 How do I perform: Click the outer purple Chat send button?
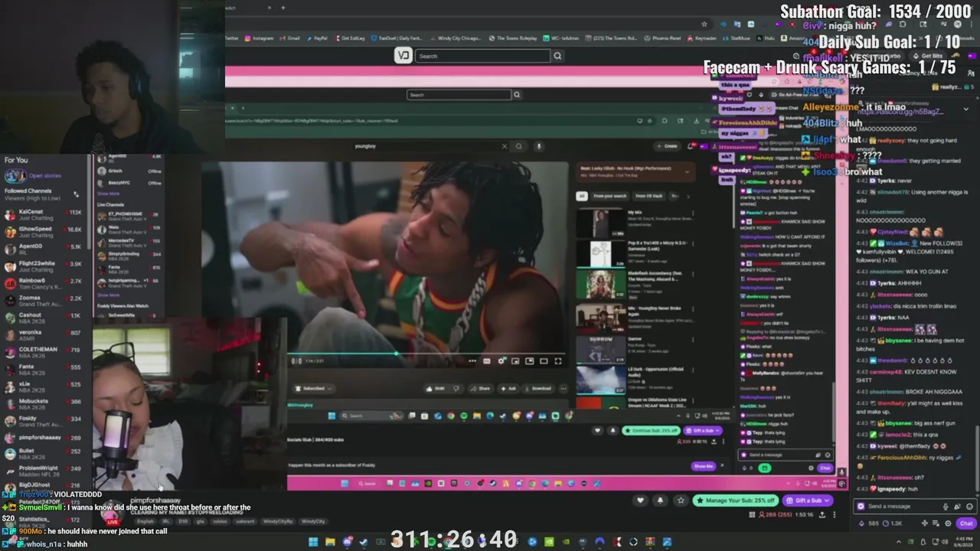point(966,523)
